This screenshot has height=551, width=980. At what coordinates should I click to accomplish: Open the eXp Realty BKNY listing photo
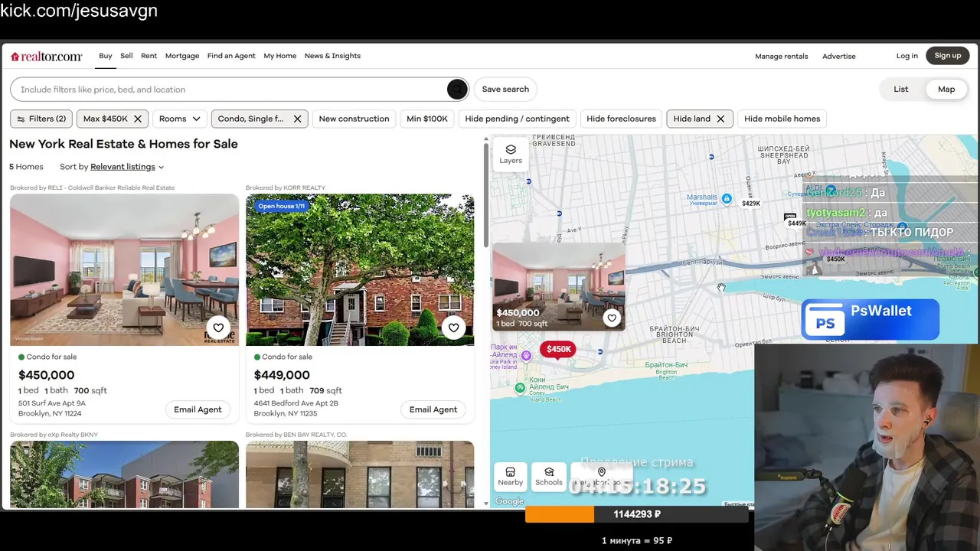pos(125,474)
